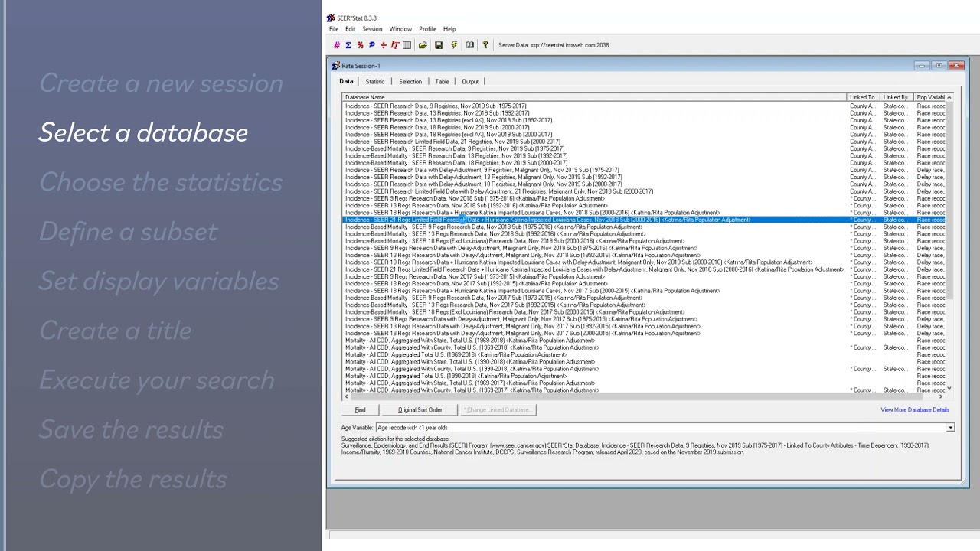This screenshot has width=980, height=551.
Task: Click the Rate Session-1 window icon
Action: [x=335, y=66]
